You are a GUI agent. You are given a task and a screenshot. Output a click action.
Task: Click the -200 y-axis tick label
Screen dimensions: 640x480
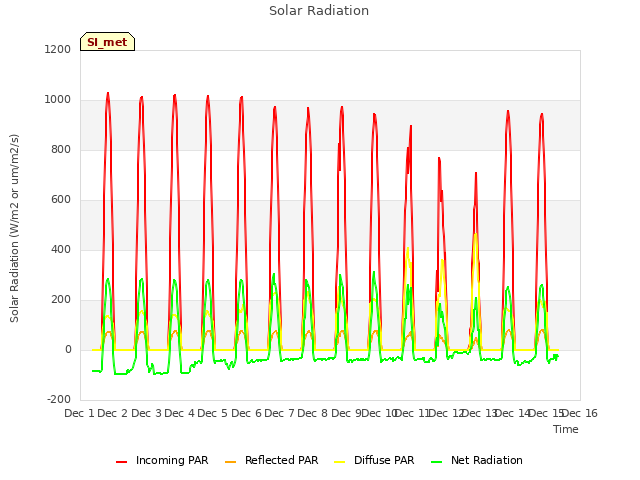click(x=59, y=399)
